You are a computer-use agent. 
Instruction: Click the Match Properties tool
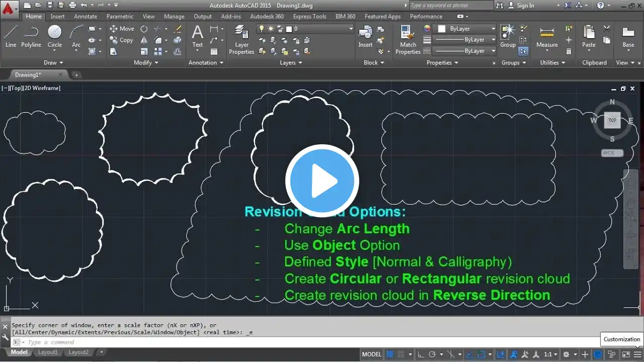point(408,39)
